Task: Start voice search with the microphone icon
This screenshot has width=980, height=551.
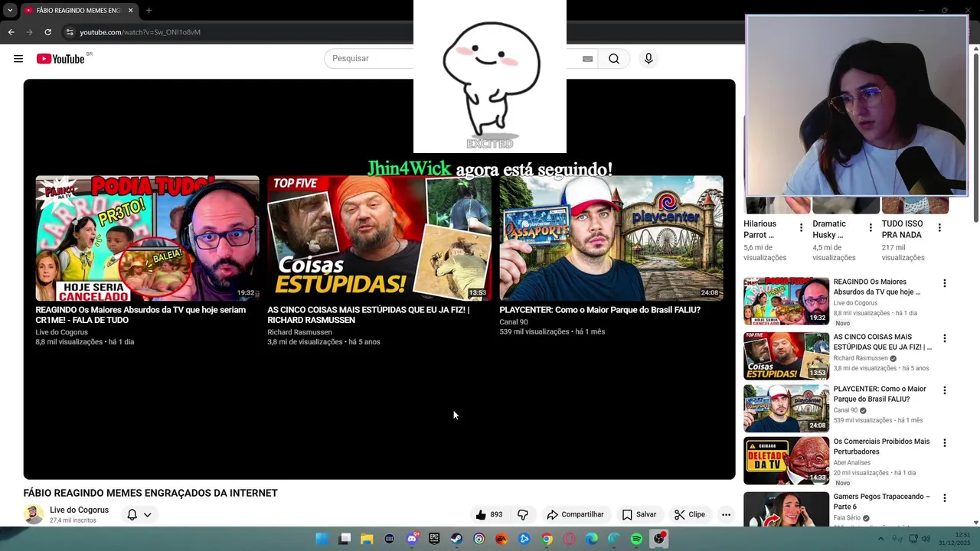Action: (648, 59)
